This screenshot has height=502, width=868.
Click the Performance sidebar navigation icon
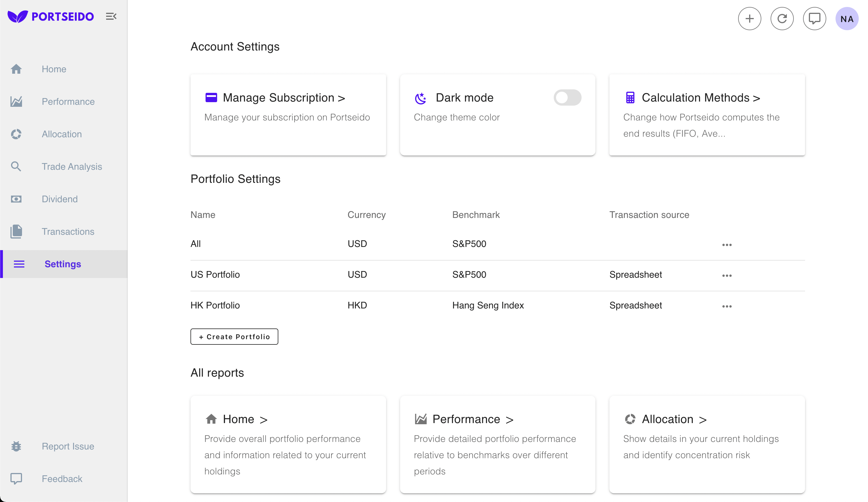(17, 102)
